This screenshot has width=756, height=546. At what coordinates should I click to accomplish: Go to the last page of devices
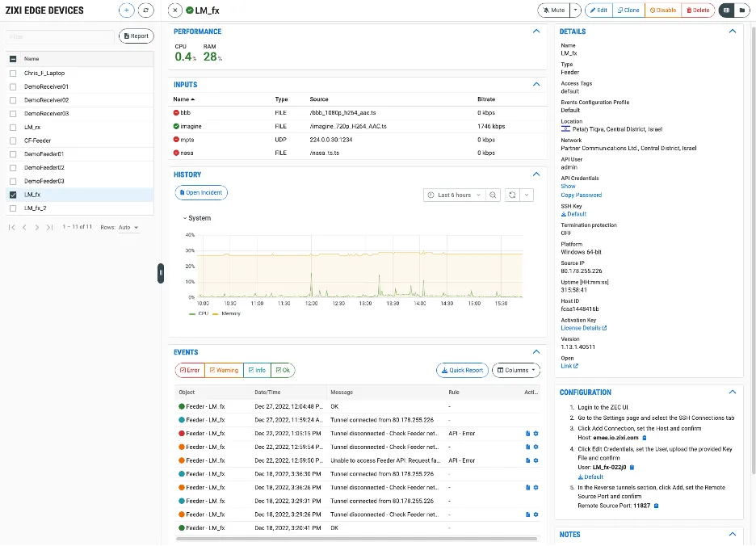click(49, 227)
